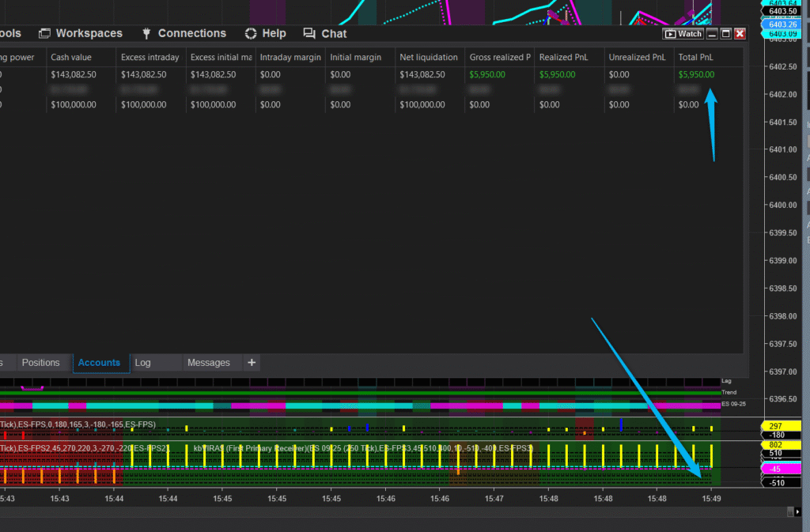Click the Workspaces window icon
This screenshot has width=810, height=532.
coord(44,33)
